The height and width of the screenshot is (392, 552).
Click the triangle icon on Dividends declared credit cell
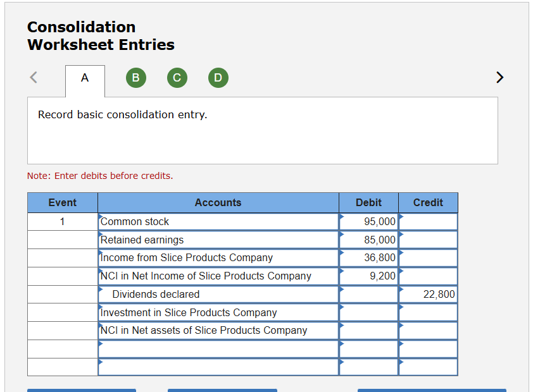coord(401,291)
